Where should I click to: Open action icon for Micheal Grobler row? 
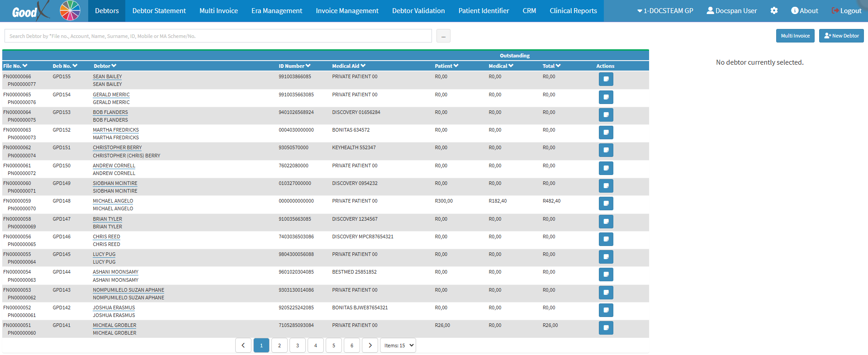(606, 328)
